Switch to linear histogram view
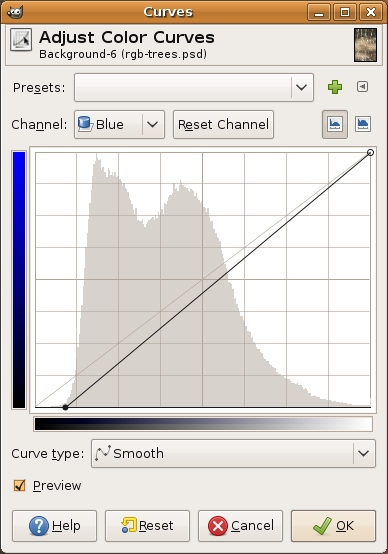Viewport: 388px width, 554px height. tap(335, 124)
